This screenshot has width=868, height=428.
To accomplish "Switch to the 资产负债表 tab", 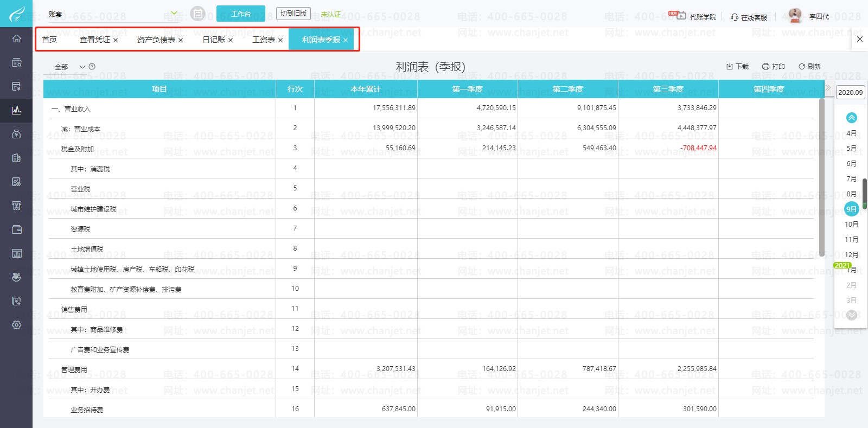I will [x=156, y=40].
